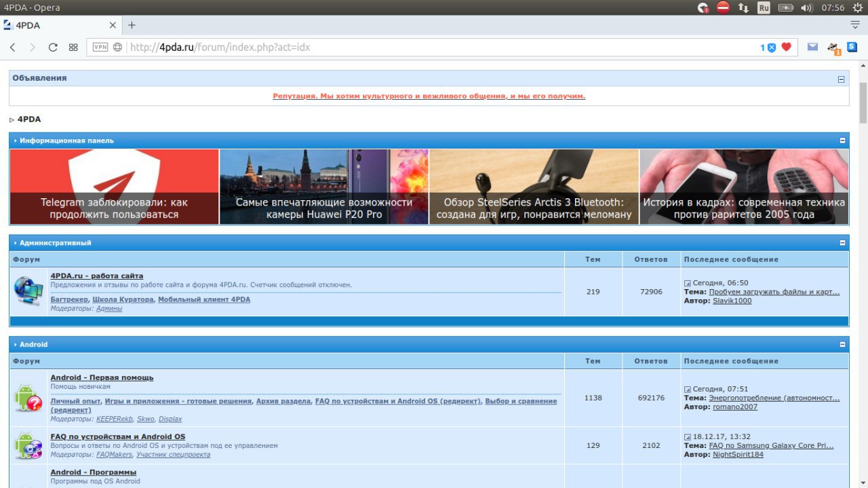This screenshot has height=488, width=868.
Task: Open the Репутация announcement link
Action: click(429, 96)
